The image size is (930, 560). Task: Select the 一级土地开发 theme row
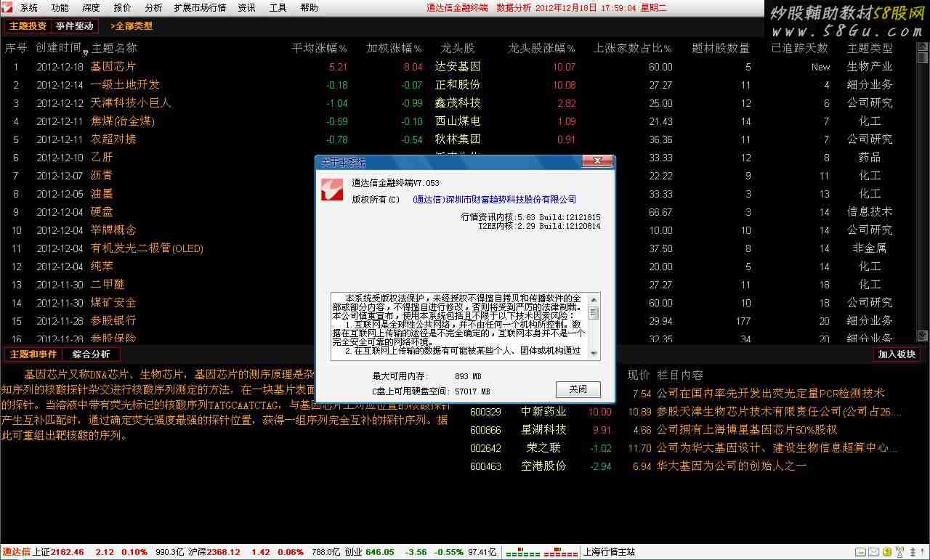(124, 85)
